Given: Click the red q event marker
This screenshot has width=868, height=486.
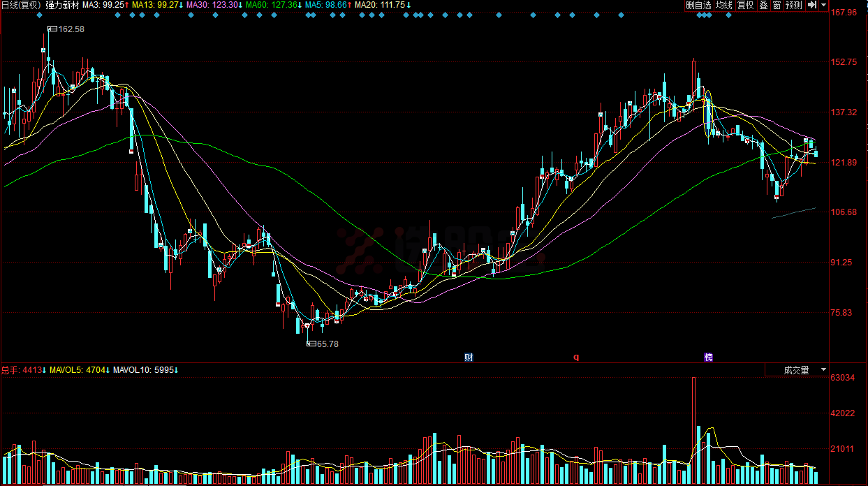Looking at the screenshot, I should pyautogui.click(x=576, y=358).
